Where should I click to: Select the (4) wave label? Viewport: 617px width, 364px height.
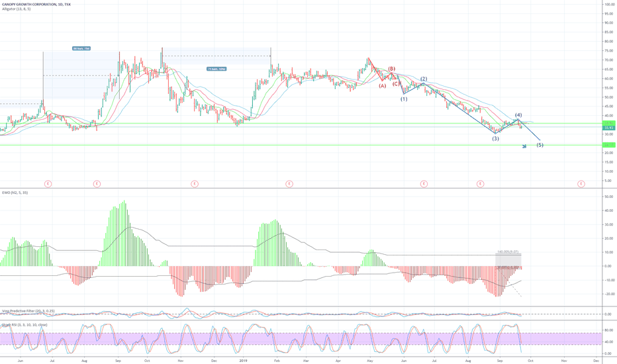click(518, 115)
